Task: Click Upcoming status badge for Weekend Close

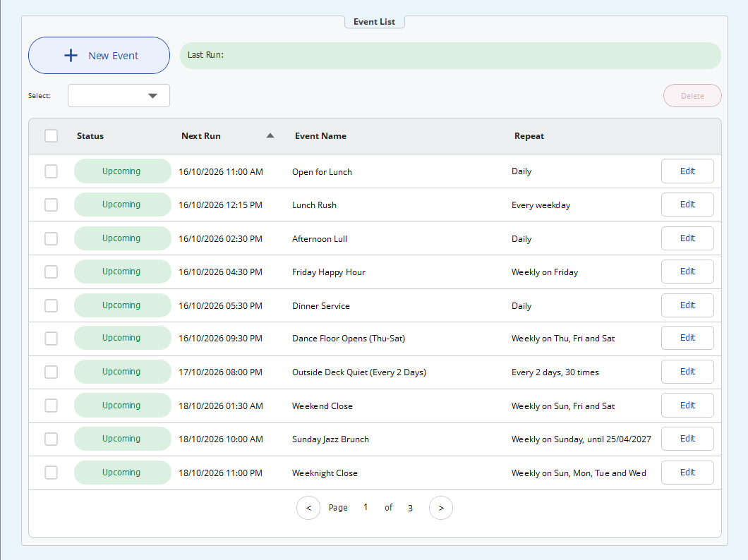Action: tap(122, 405)
